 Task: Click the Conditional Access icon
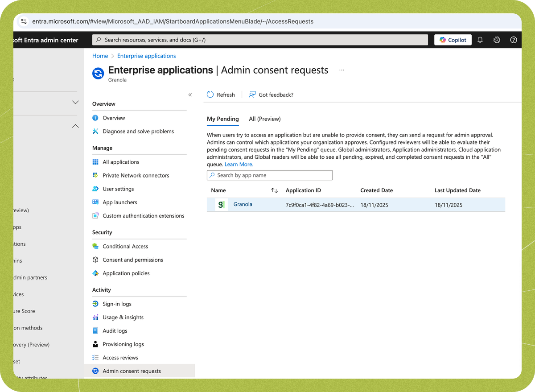pyautogui.click(x=95, y=246)
